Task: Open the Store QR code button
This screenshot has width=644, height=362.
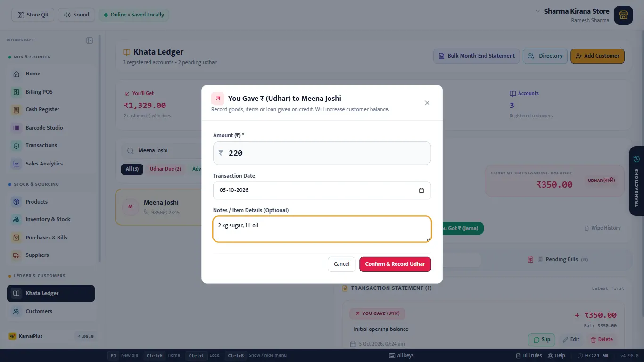Action: coord(33,15)
